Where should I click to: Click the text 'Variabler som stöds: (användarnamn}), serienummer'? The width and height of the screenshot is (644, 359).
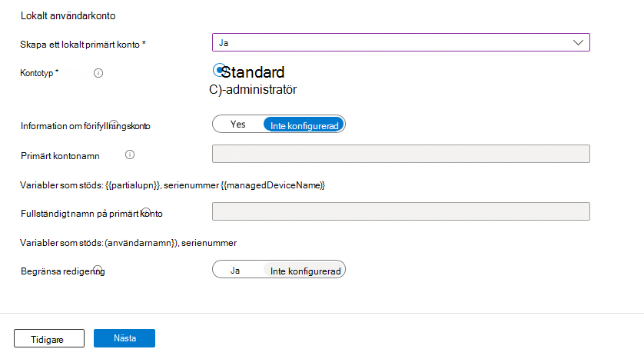[128, 243]
